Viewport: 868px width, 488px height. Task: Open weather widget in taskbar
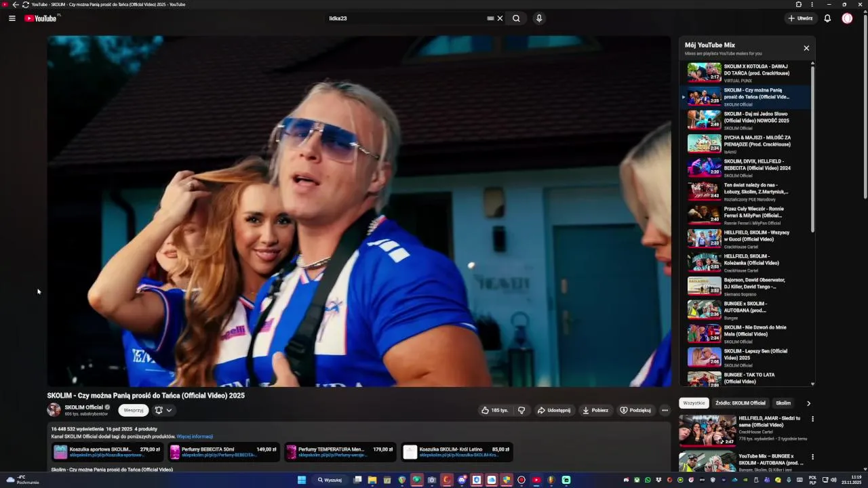[x=22, y=480]
